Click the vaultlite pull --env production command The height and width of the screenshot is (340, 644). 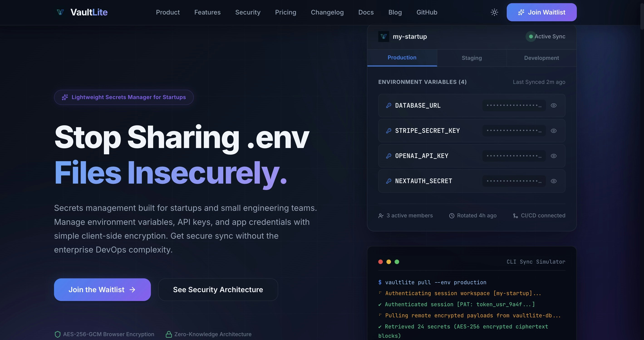[x=435, y=282]
